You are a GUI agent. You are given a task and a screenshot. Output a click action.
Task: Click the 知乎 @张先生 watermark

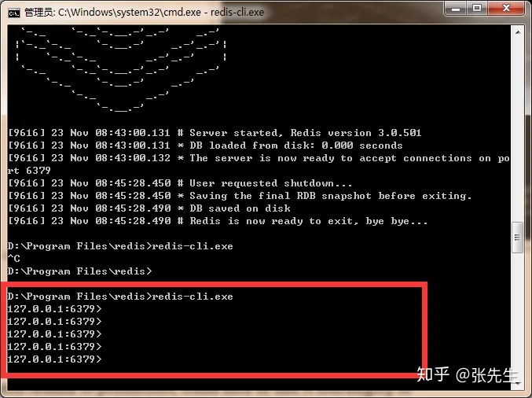pyautogui.click(x=467, y=375)
